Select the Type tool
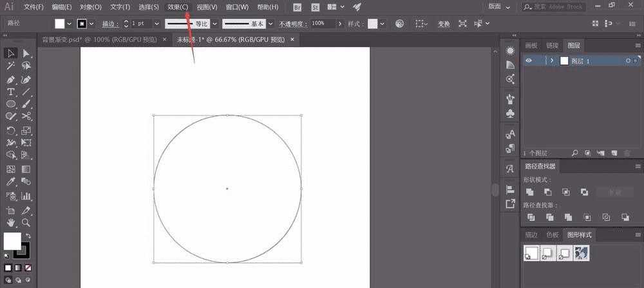This screenshot has height=288, width=644. tap(11, 91)
